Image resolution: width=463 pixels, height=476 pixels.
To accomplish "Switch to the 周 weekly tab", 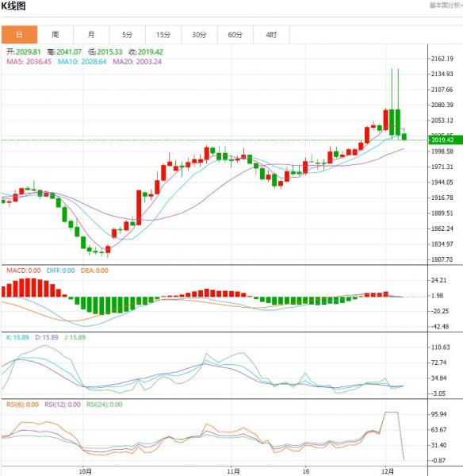I will (x=55, y=35).
